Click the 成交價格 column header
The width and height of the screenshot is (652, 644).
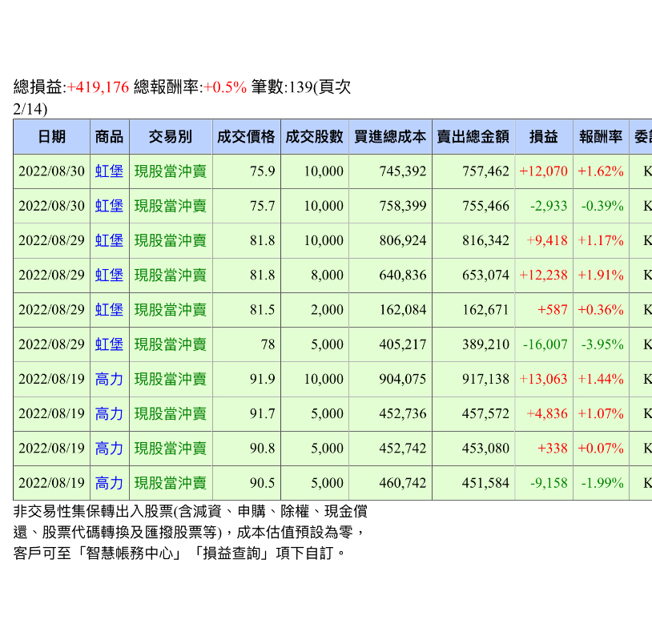pos(246,137)
